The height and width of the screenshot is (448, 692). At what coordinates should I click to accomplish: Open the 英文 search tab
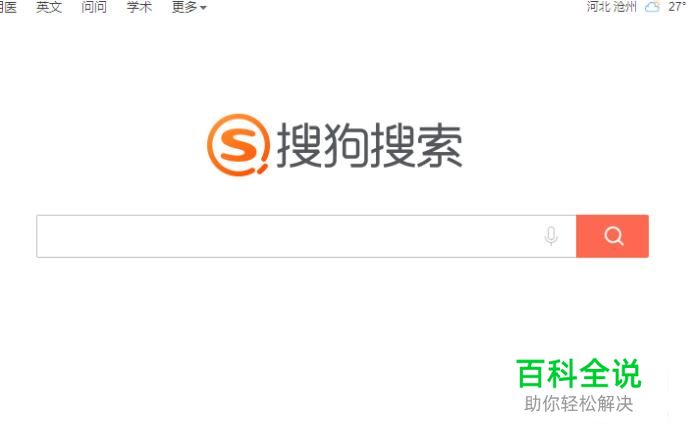tap(49, 7)
